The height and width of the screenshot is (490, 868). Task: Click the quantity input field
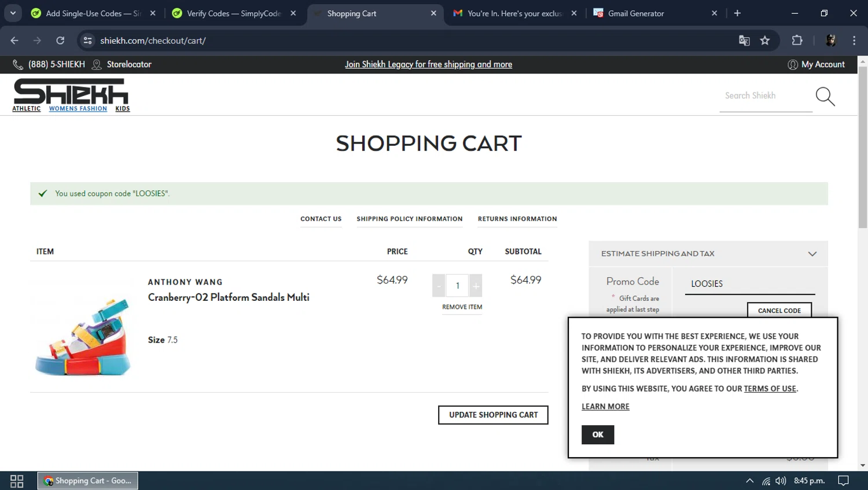(x=457, y=286)
